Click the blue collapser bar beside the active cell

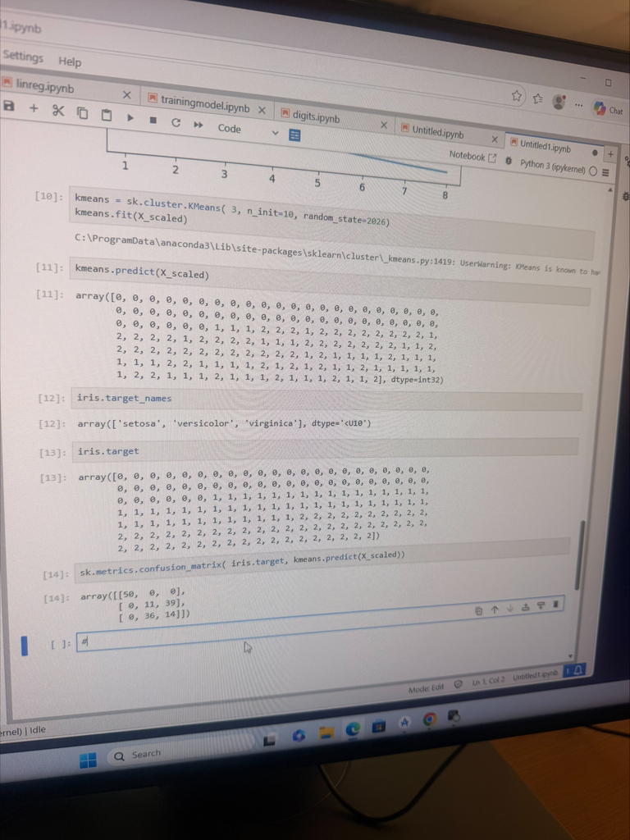(24, 645)
